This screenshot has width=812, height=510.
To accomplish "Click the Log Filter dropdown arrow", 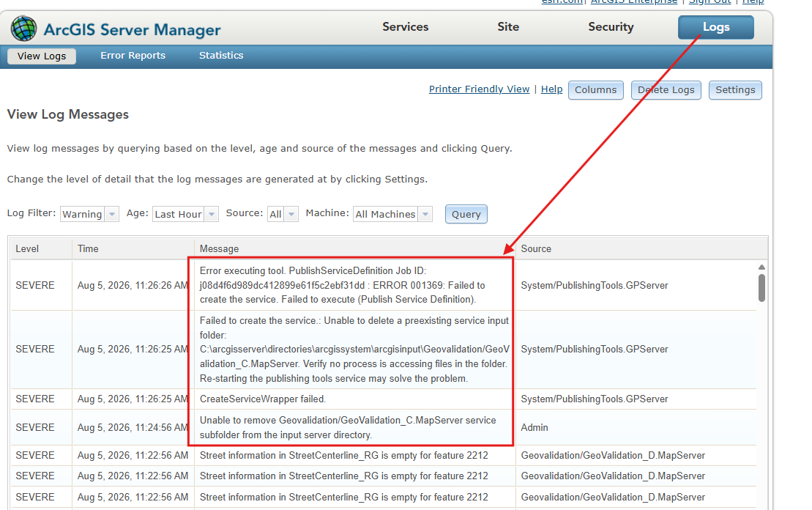I will tap(112, 214).
